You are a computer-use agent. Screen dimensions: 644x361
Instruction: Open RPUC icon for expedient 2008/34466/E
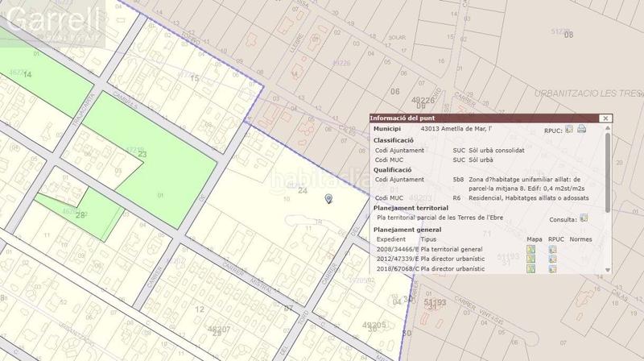[x=553, y=250]
